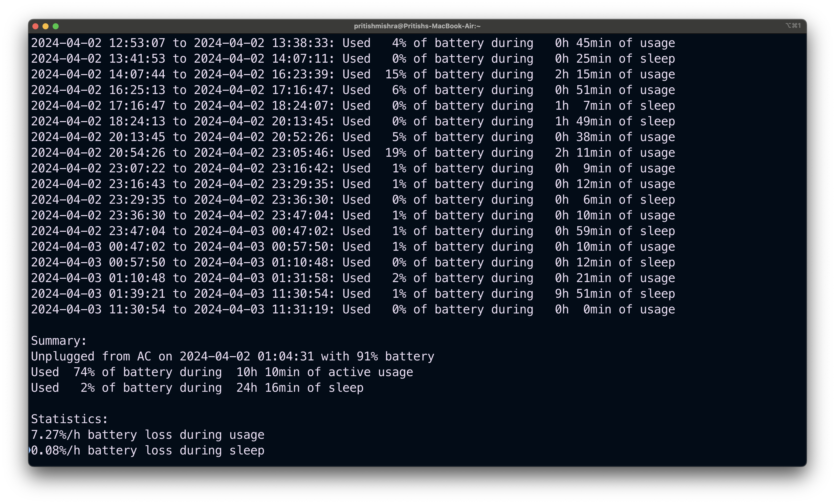Image resolution: width=835 pixels, height=504 pixels.
Task: Click the first log line starting at 12:53:07
Action: [x=353, y=43]
